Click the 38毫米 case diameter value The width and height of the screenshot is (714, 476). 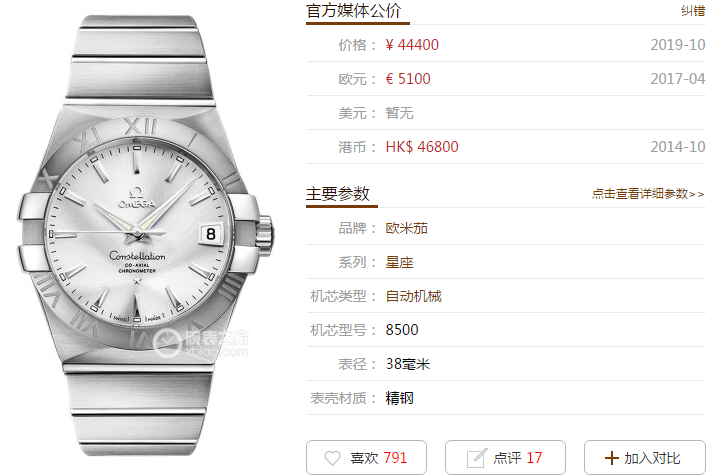pyautogui.click(x=408, y=364)
